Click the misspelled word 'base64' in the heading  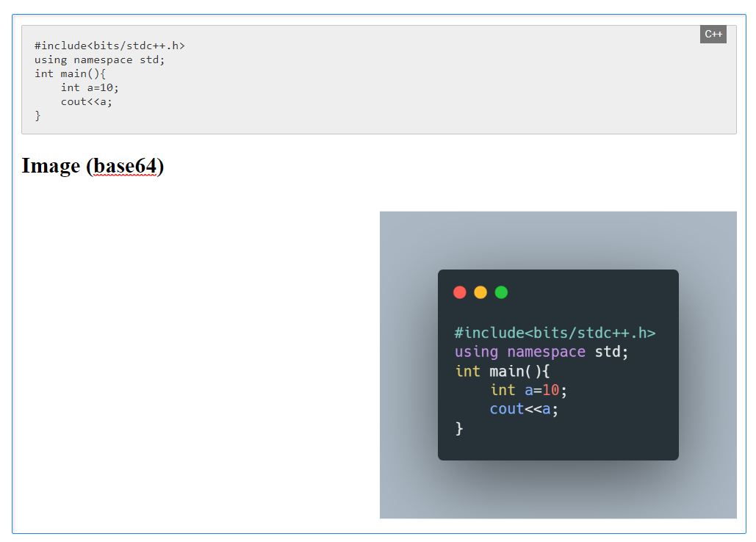coord(125,166)
